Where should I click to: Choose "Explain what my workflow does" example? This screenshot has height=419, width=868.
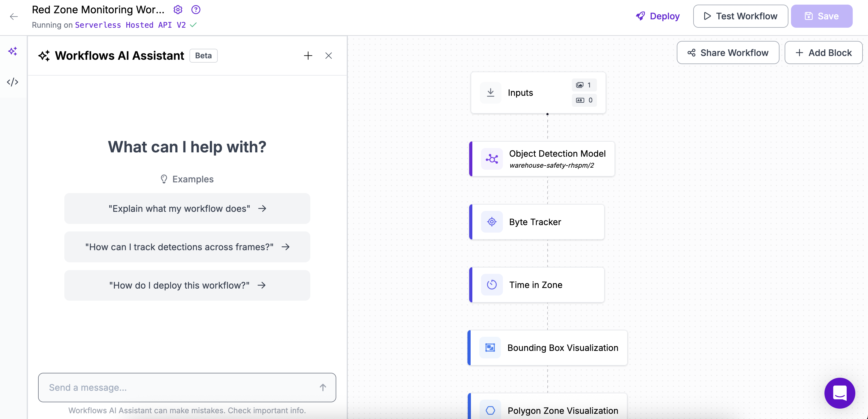pos(187,208)
